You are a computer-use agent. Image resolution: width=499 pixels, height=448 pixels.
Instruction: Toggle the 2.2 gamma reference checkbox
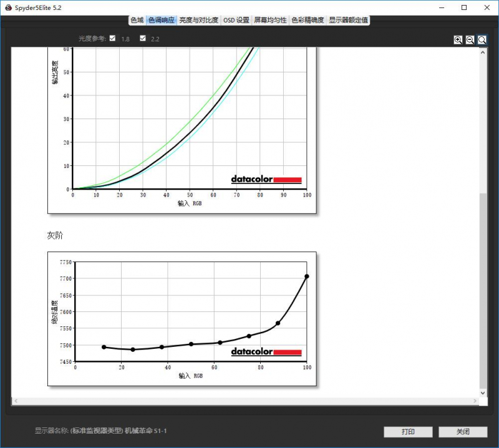tap(143, 39)
